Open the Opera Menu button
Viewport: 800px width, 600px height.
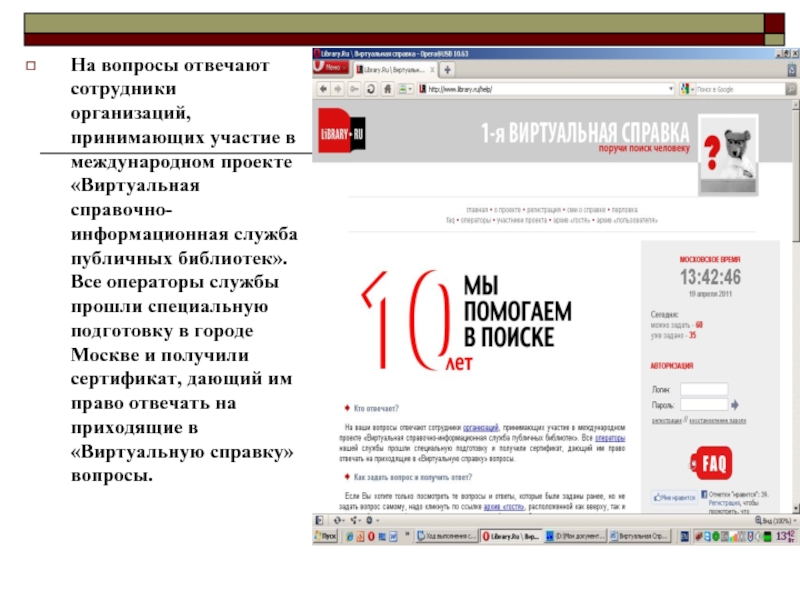331,68
